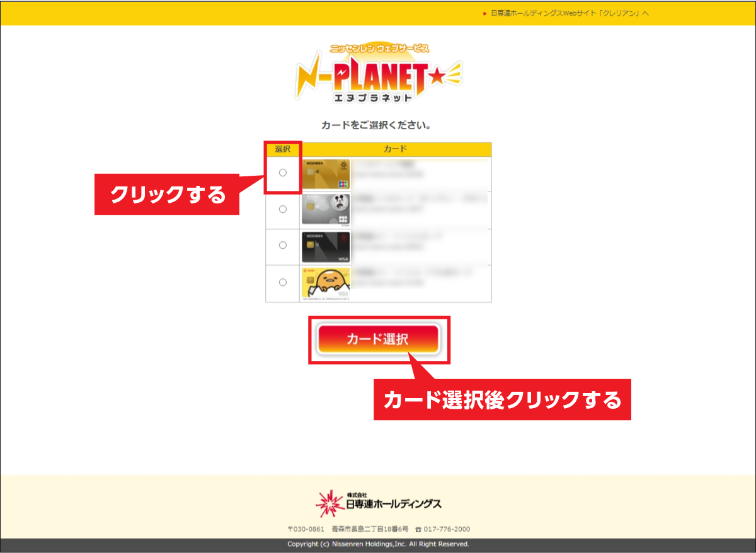Click the カード column header
This screenshot has width=756, height=553.
click(396, 149)
